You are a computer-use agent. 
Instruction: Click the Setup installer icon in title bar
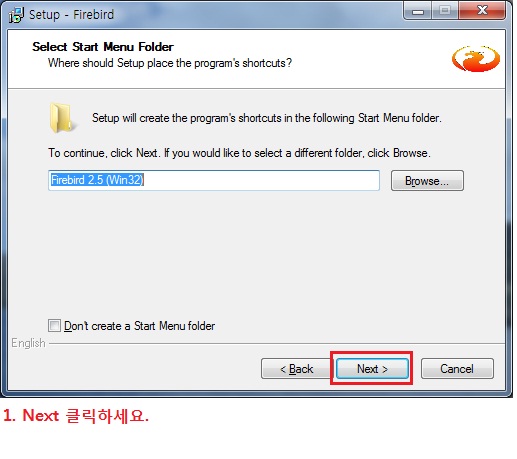pyautogui.click(x=16, y=15)
